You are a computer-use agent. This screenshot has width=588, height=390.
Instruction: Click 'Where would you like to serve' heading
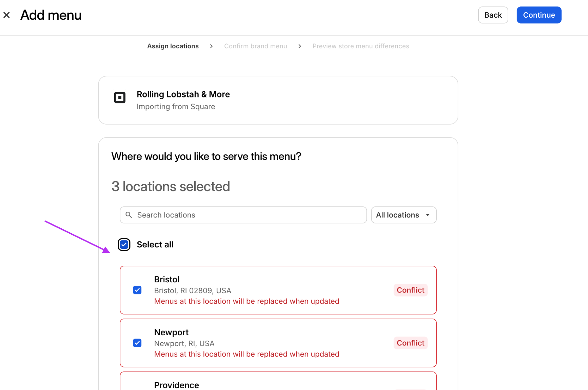(x=206, y=156)
